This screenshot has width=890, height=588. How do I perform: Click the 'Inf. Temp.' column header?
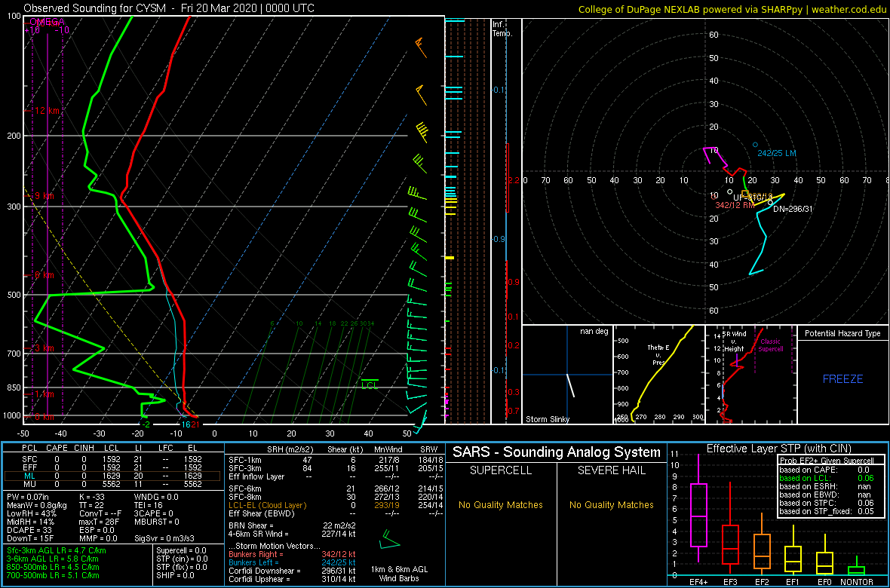tap(502, 29)
